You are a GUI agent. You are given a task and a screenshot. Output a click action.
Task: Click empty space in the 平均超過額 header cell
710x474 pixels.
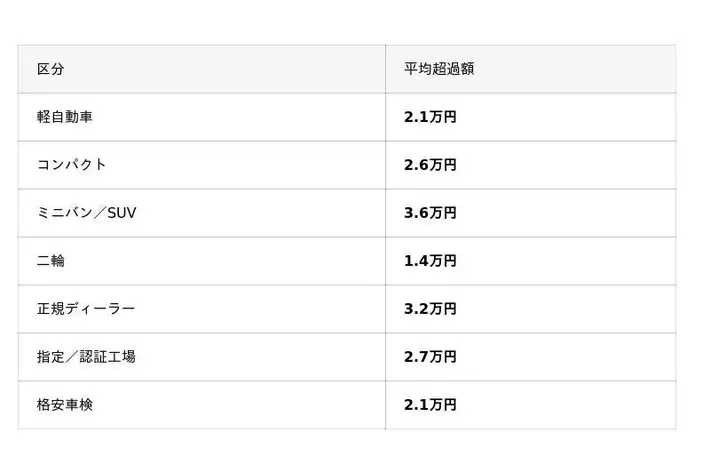pos(575,69)
